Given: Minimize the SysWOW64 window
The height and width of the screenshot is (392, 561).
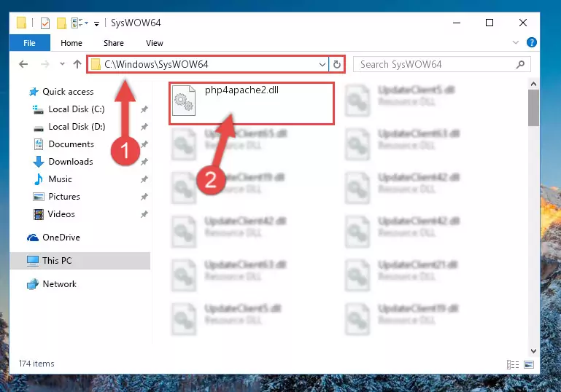Looking at the screenshot, I should tap(457, 23).
